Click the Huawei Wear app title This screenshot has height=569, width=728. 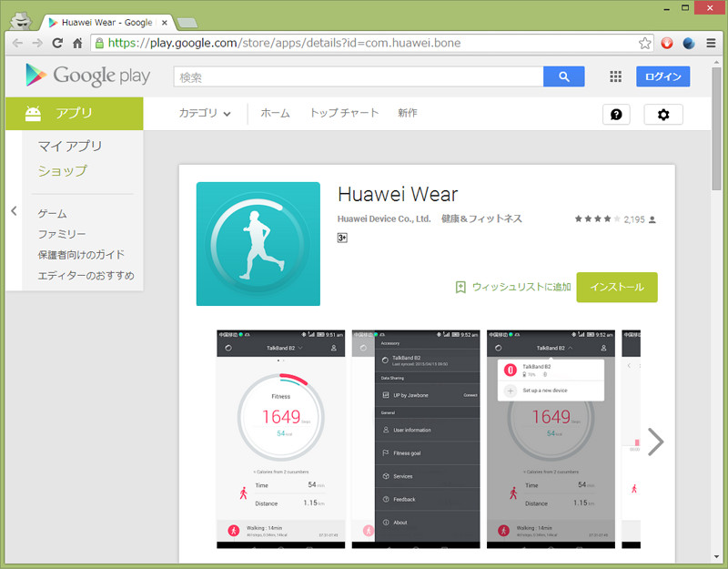(398, 194)
